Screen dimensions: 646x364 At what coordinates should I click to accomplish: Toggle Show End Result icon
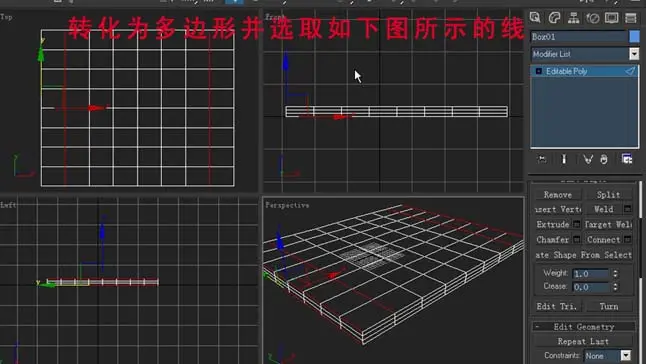click(x=564, y=159)
